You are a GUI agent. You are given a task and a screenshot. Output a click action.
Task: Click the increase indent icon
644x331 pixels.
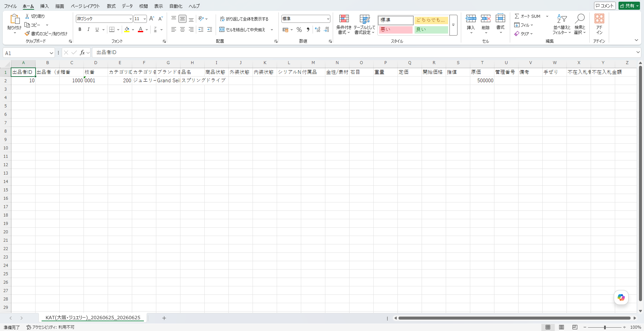pyautogui.click(x=210, y=30)
